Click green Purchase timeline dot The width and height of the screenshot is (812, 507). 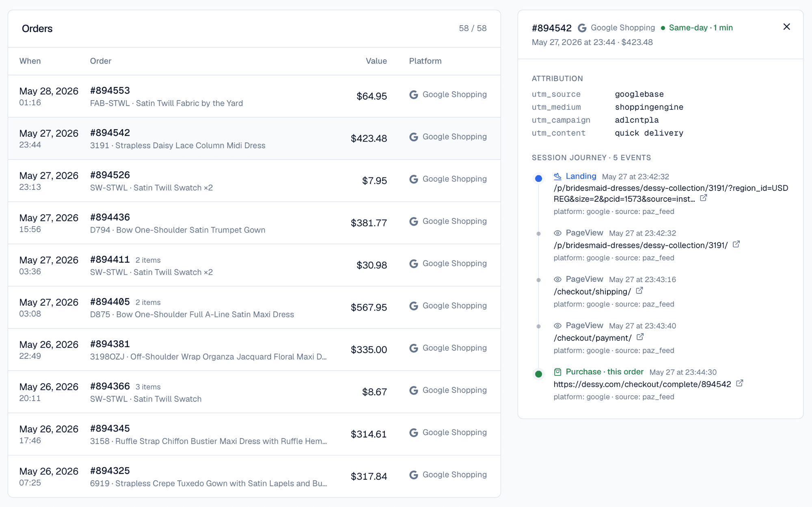(538, 374)
